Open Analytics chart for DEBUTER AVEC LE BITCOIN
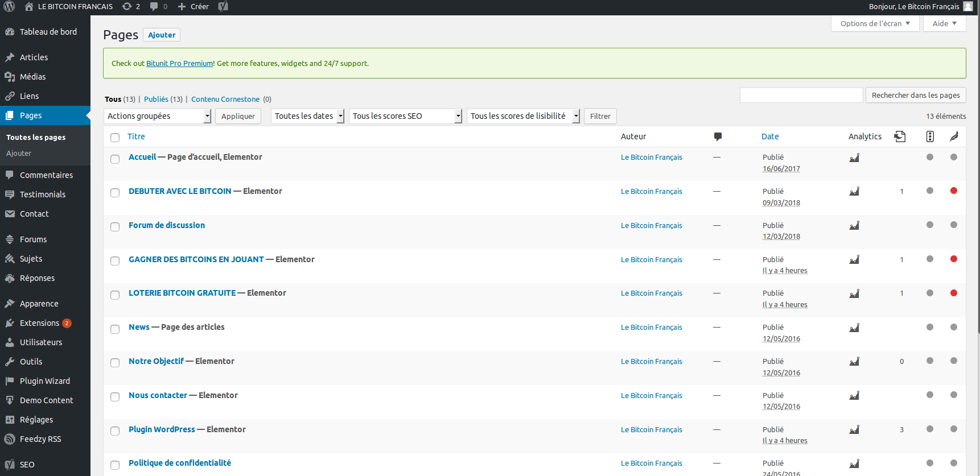The height and width of the screenshot is (476, 980). [854, 192]
